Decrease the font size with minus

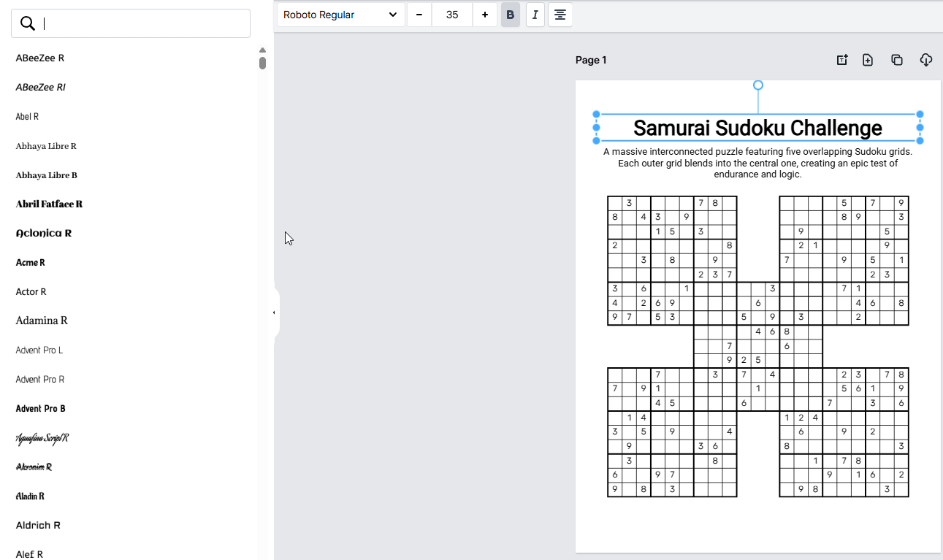point(419,15)
